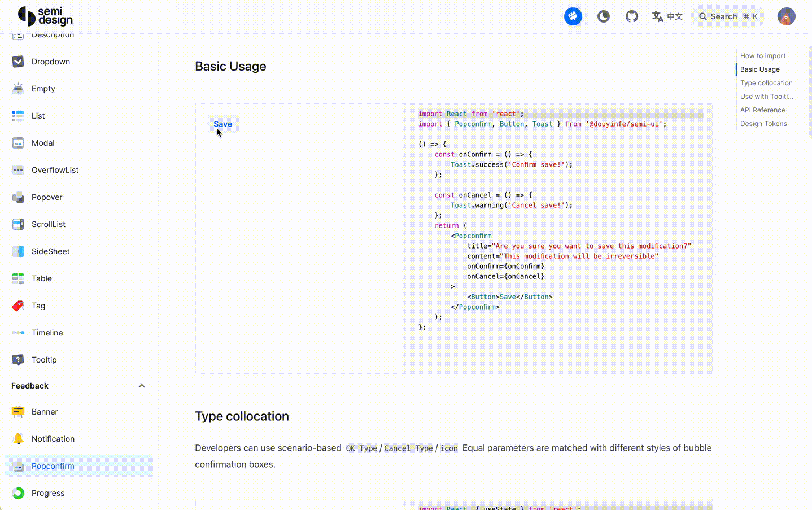The height and width of the screenshot is (510, 812).
Task: Click the List component icon
Action: [18, 116]
